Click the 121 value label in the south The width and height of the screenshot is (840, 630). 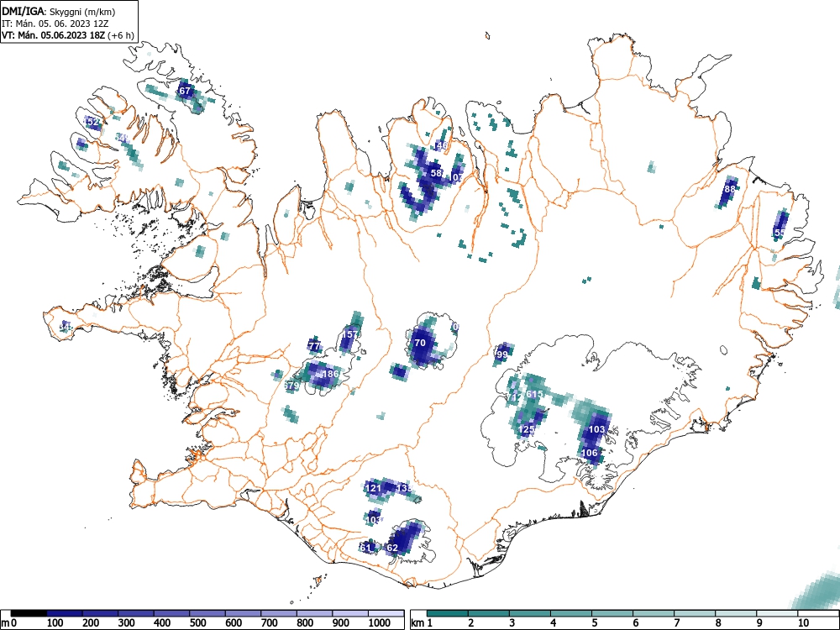pyautogui.click(x=373, y=488)
